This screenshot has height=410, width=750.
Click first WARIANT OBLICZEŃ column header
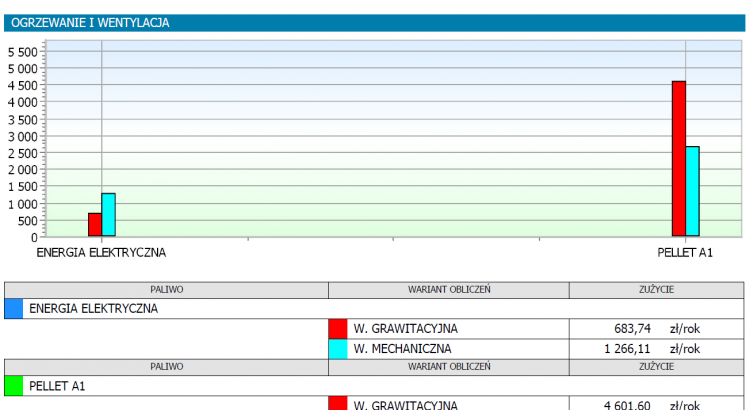[x=449, y=290]
